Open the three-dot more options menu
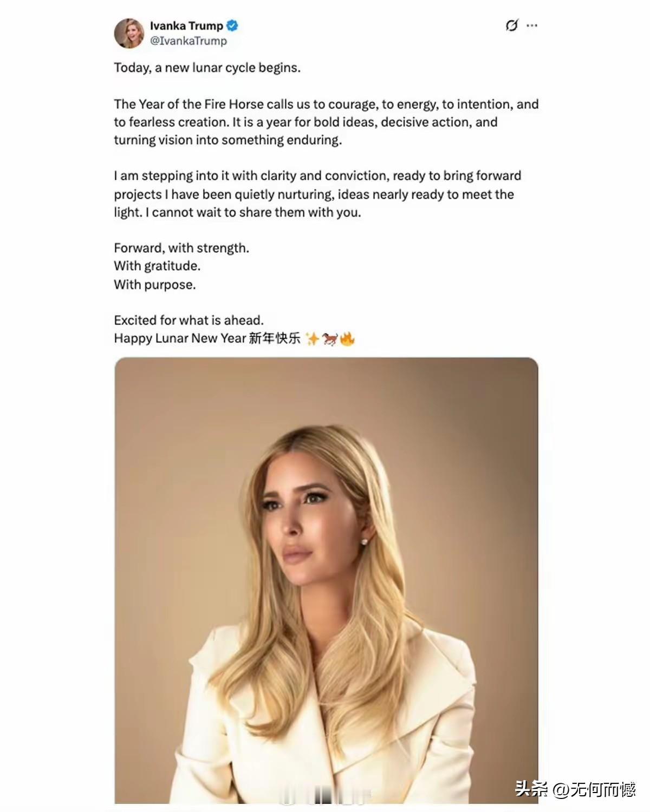The image size is (650, 812). [532, 25]
